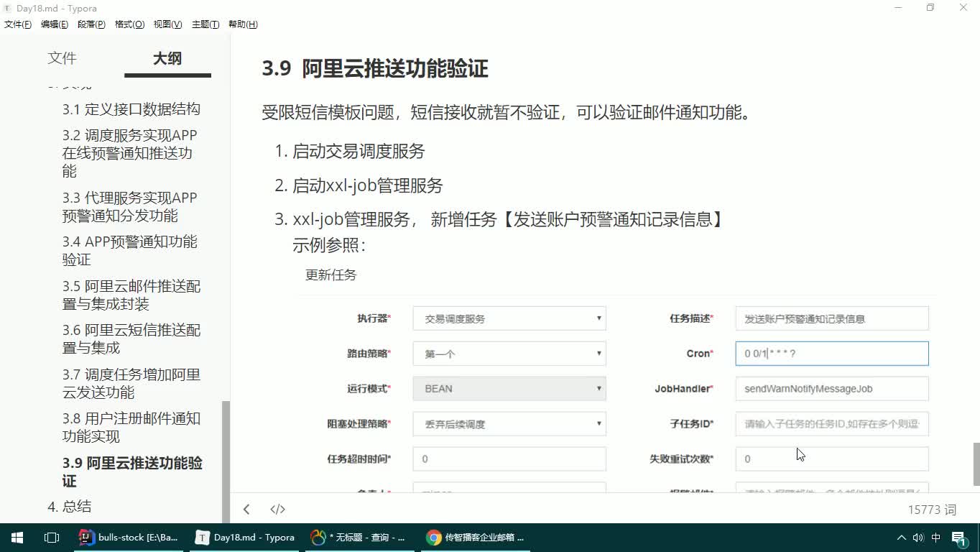Switch to Chrome 传智播客企业邮箱 taskbar window
The height and width of the screenshot is (552, 980).
(476, 538)
